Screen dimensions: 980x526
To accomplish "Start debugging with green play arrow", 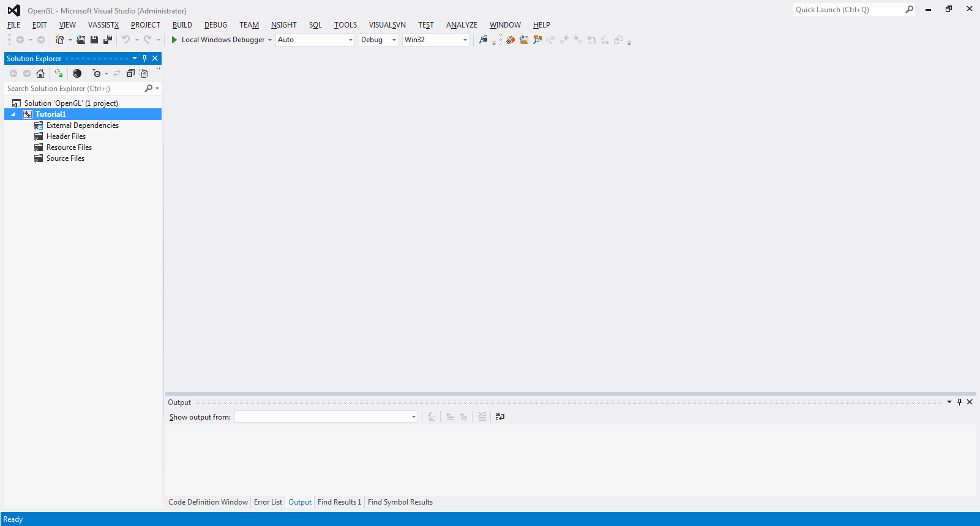I will [174, 40].
